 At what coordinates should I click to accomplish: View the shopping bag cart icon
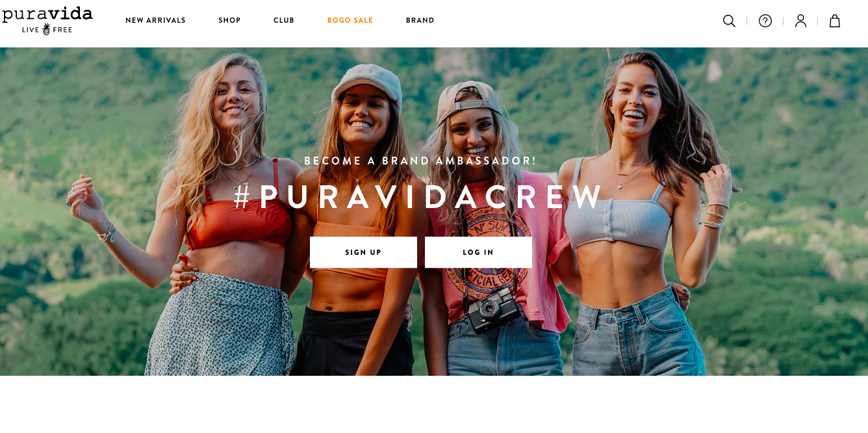[x=835, y=21]
